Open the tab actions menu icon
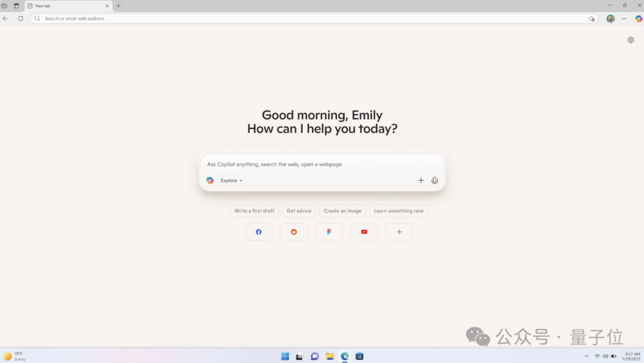Screen dimensions: 644x363 (17, 6)
